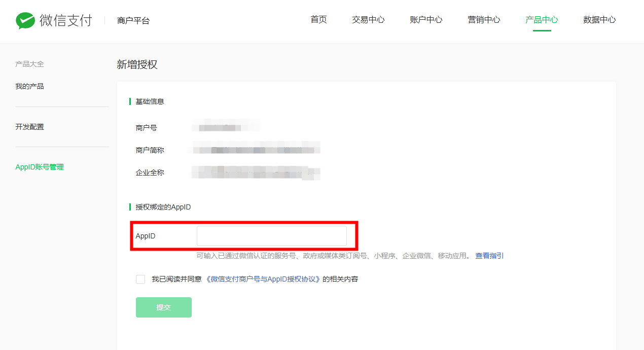Open the 数据中心 tab
This screenshot has width=644, height=350.
pyautogui.click(x=600, y=20)
